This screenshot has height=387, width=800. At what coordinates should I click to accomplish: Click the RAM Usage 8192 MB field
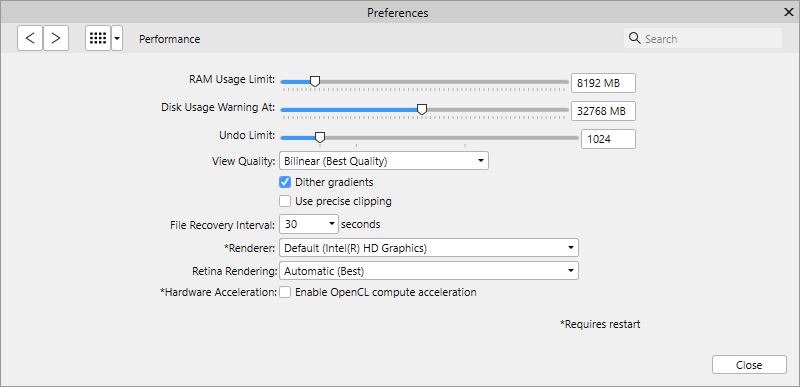[x=603, y=83]
